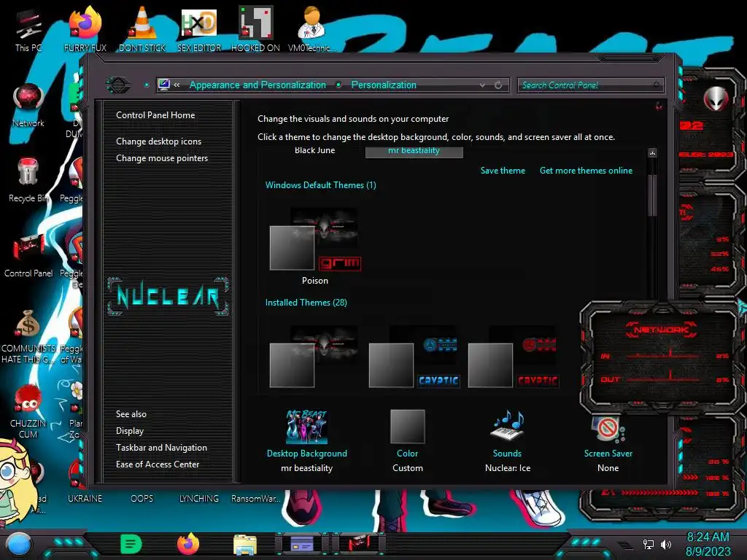
Task: Open address bar history dropdown arrow
Action: pos(483,85)
